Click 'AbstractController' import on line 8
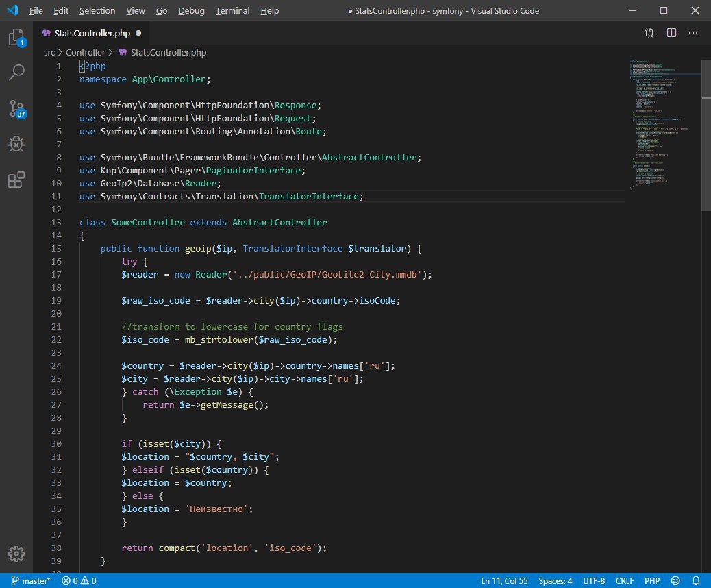The height and width of the screenshot is (588, 711). (369, 158)
